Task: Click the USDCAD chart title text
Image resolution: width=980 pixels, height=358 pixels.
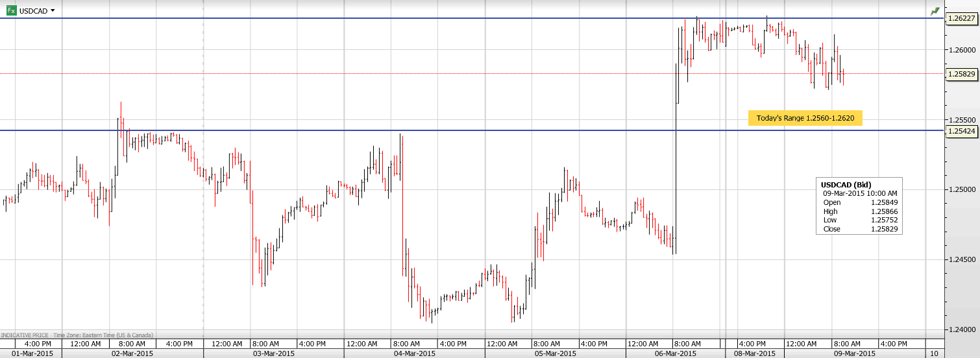Action: tap(33, 11)
